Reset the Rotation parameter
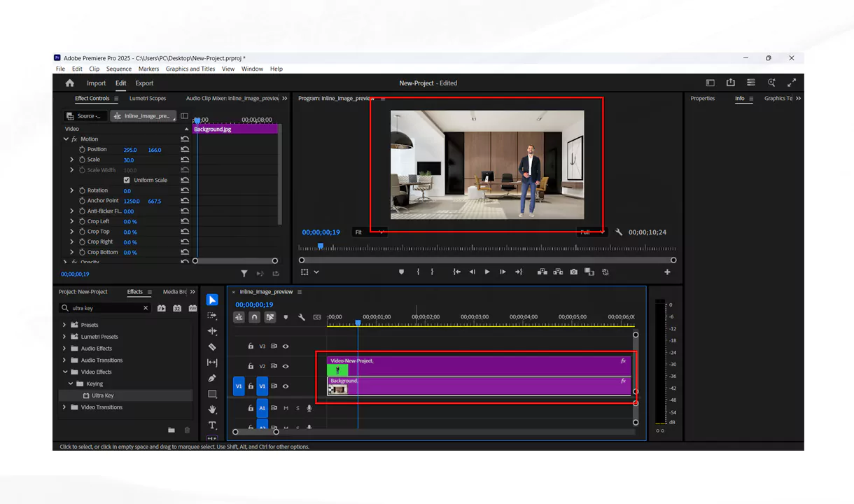This screenshot has width=854, height=504. [x=185, y=190]
